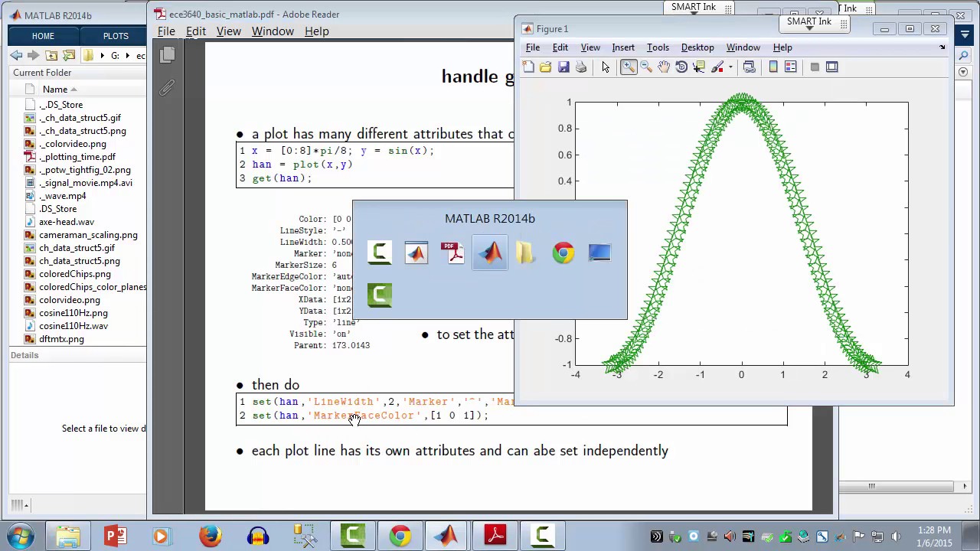Open the Tools menu in Figure 1
The width and height of the screenshot is (980, 551).
658,47
